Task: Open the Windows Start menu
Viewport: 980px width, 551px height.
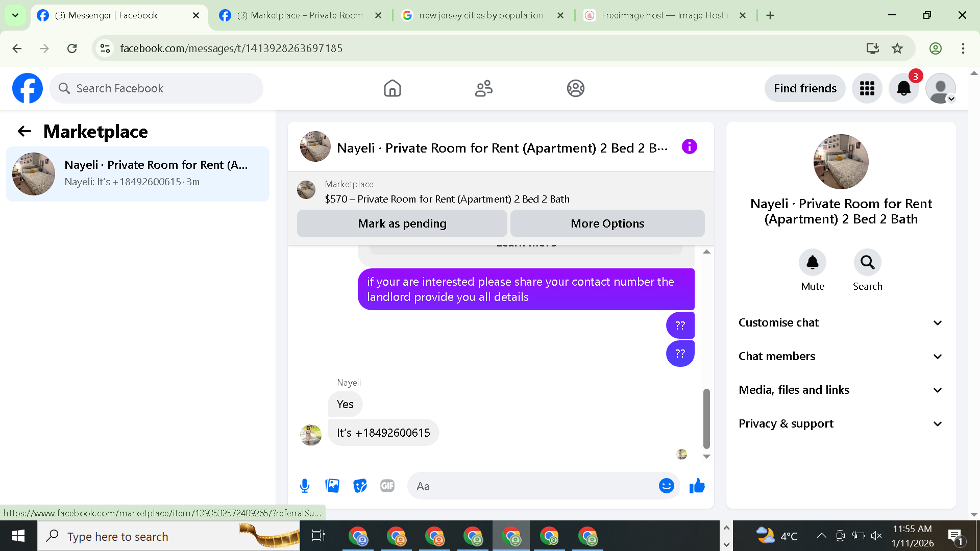Action: [x=18, y=536]
